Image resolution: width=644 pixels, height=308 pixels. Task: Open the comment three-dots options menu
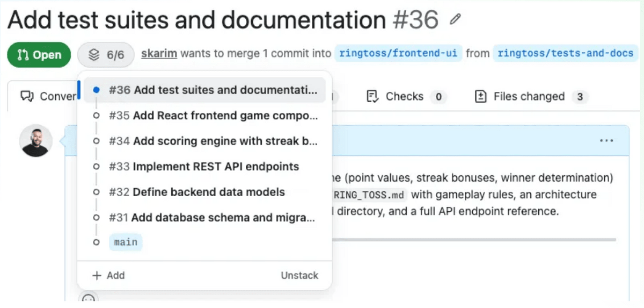606,141
